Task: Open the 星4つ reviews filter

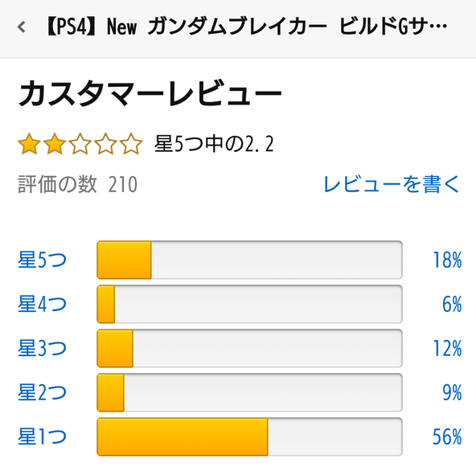Action: click(42, 304)
